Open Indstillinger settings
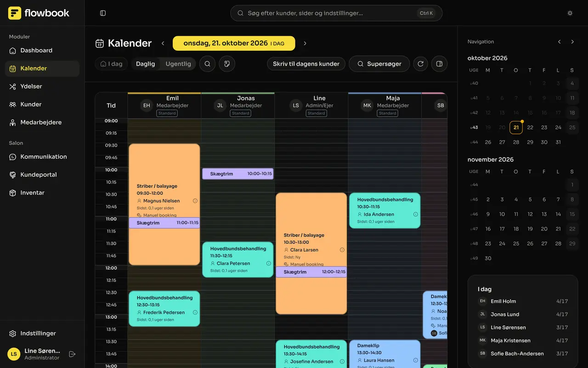588x368 pixels. coord(42,333)
